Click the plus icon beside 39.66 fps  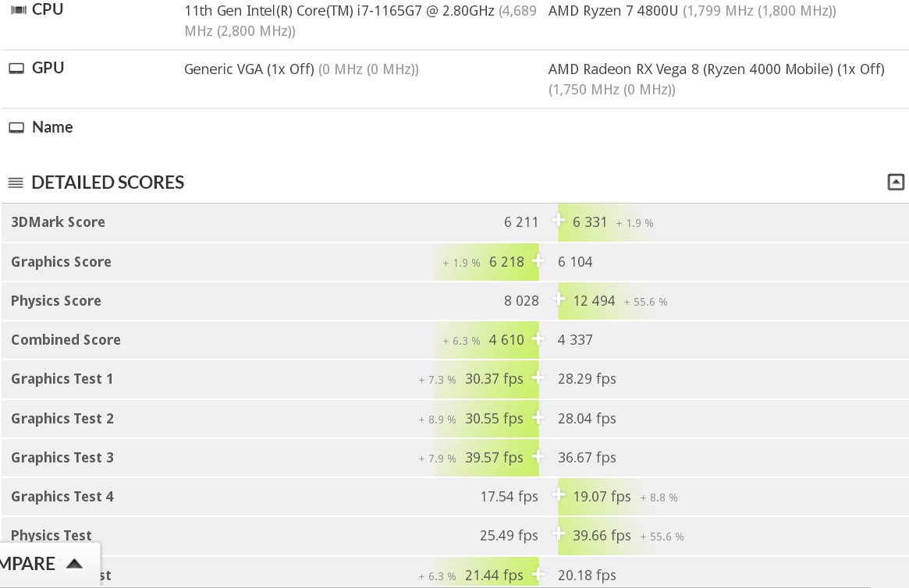[559, 535]
